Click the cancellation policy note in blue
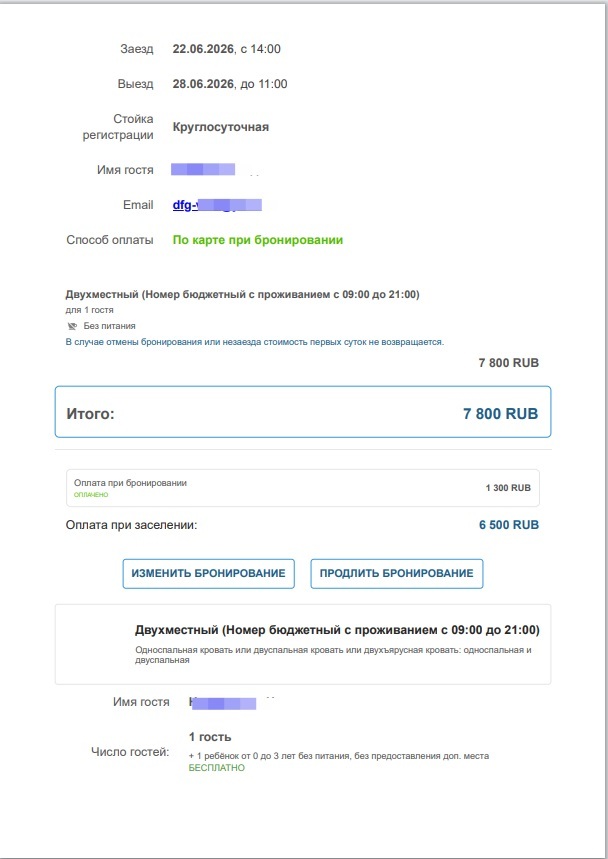Image resolution: width=608 pixels, height=859 pixels. [x=254, y=342]
